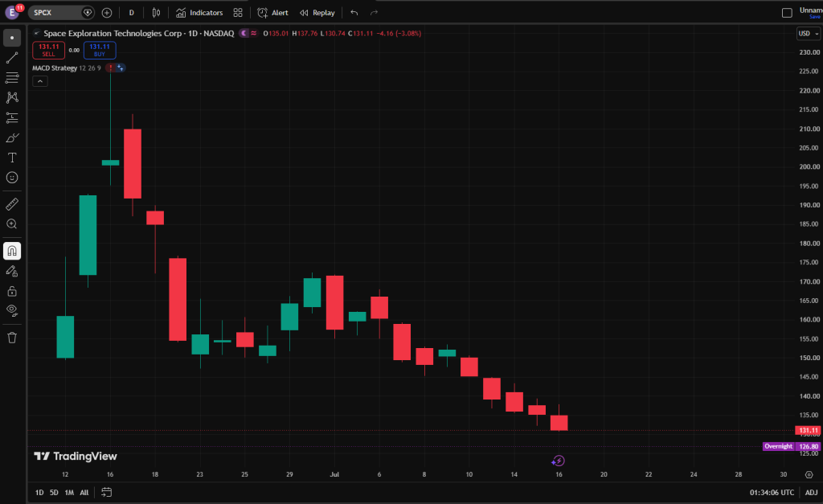Toggle lock all drawing tools
Screen dimensions: 823x504
(x=12, y=291)
